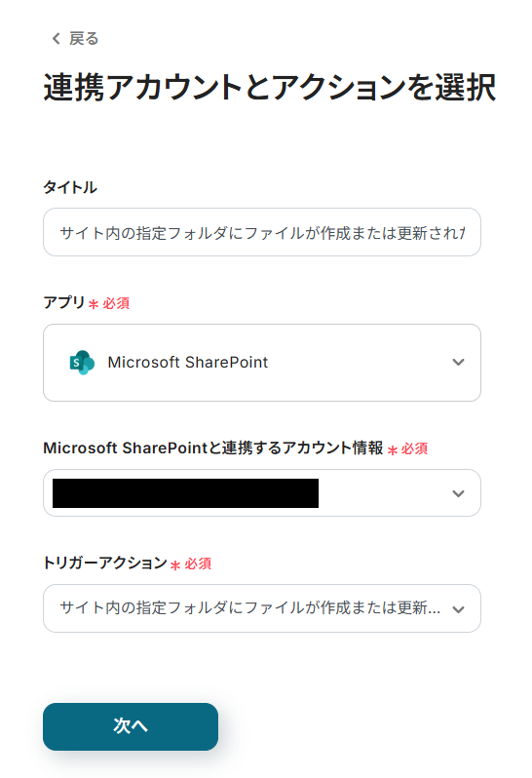
Task: Proceed with the 次へ button
Action: (131, 726)
